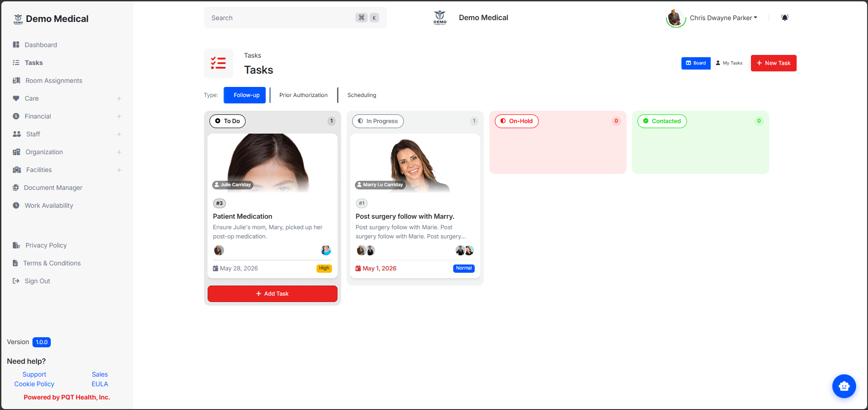Click assignee avatar on Patient Medication card
Screen dimensions: 868x410
click(x=219, y=250)
